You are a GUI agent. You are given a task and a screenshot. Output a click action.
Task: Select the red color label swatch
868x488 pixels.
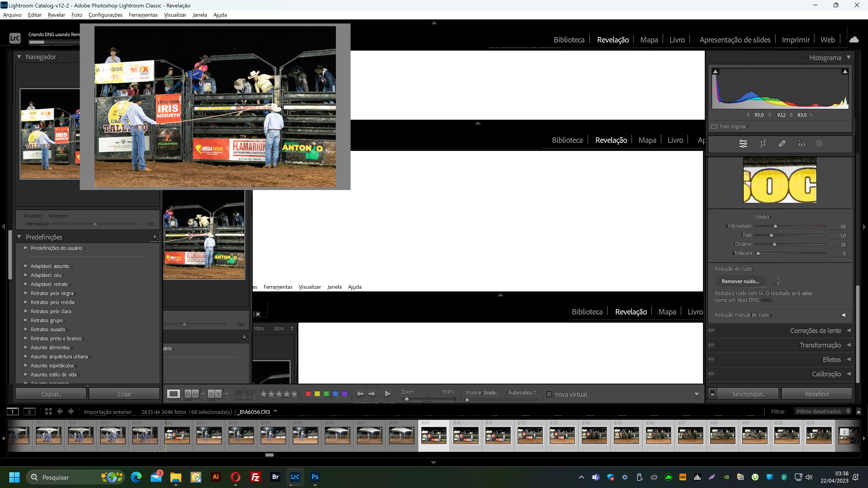[308, 394]
